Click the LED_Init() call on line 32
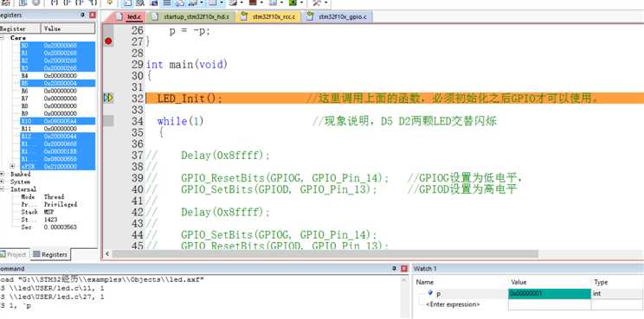The height and width of the screenshot is (319, 644). (190, 99)
